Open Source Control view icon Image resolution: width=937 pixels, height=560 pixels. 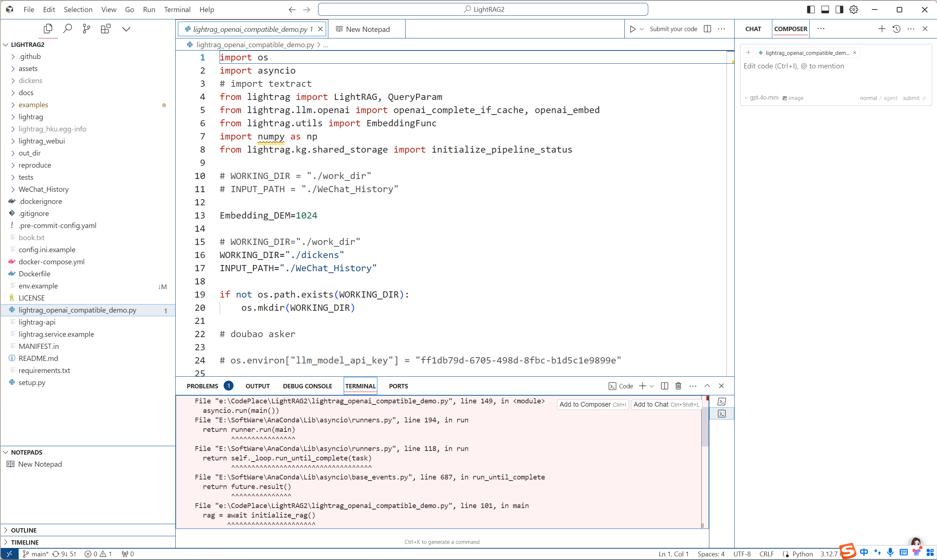pyautogui.click(x=86, y=29)
